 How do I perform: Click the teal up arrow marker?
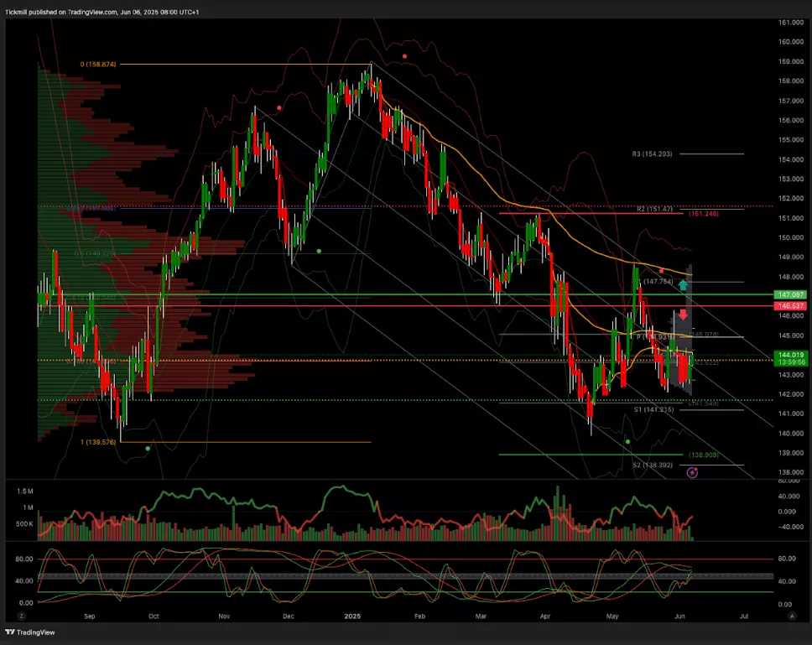684,285
